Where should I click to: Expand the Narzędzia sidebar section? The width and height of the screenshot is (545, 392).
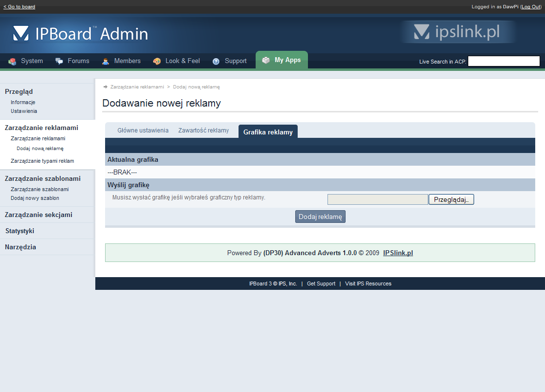21,247
